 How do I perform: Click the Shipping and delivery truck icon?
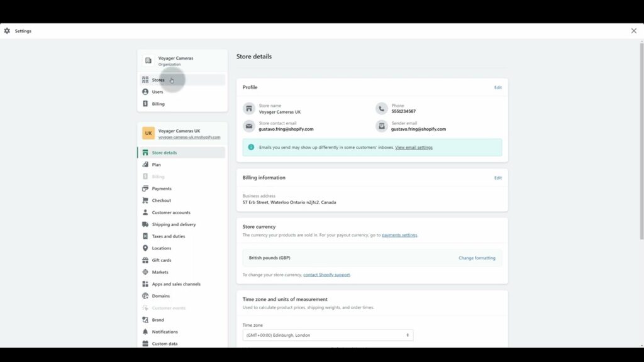point(145,224)
